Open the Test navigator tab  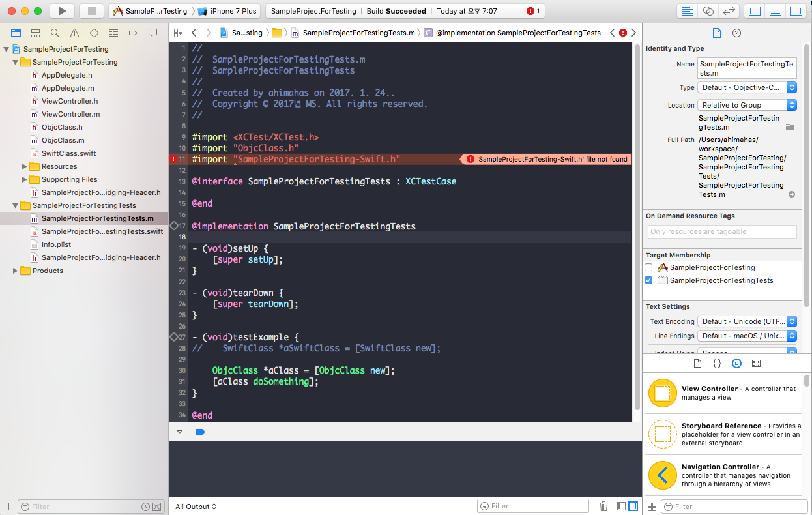(94, 33)
